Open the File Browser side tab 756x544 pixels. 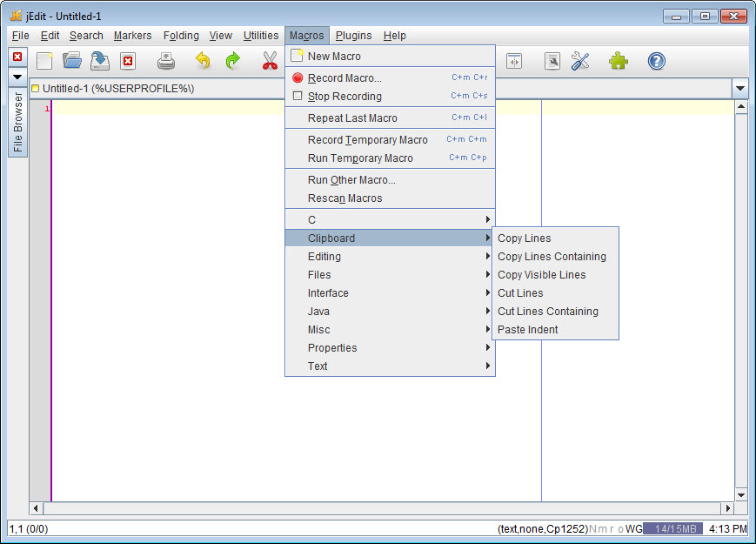click(17, 123)
